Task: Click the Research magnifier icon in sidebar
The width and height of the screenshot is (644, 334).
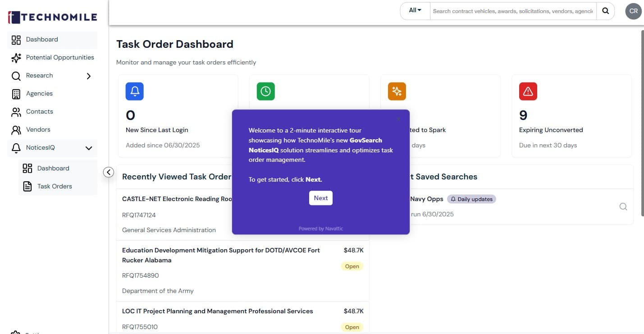Action: (16, 76)
